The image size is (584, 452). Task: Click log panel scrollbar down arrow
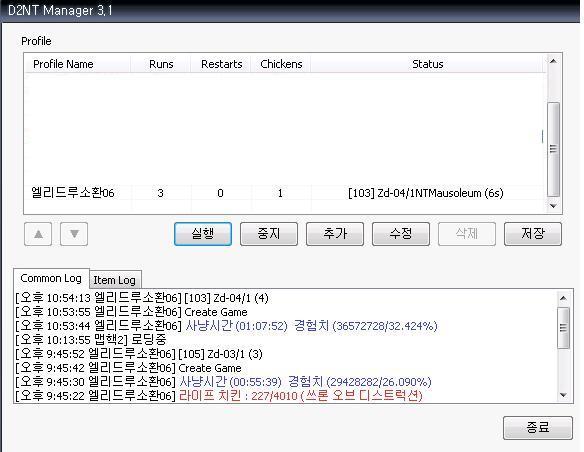coord(564,395)
